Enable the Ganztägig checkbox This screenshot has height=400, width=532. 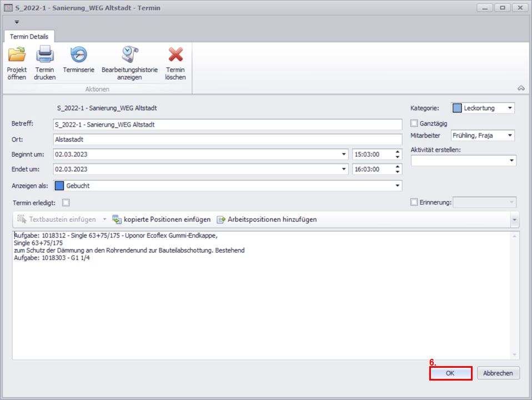coord(414,123)
